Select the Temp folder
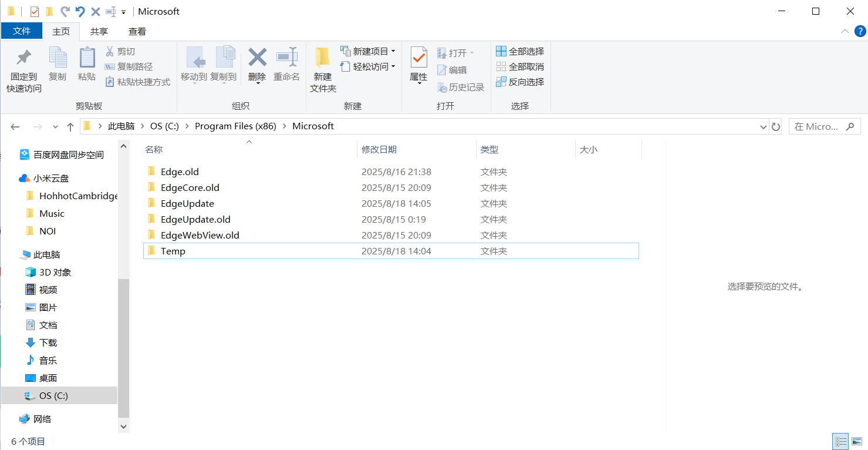868x450 pixels. point(391,251)
